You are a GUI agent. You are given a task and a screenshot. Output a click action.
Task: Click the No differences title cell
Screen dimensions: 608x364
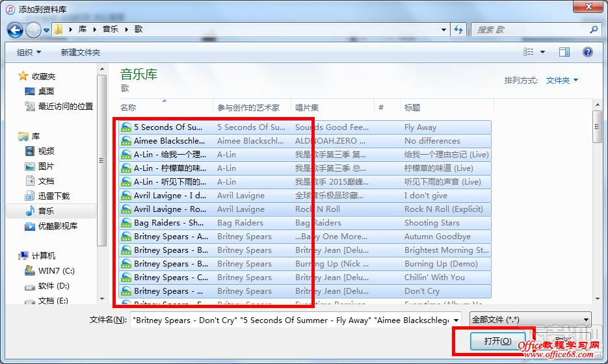pos(432,140)
